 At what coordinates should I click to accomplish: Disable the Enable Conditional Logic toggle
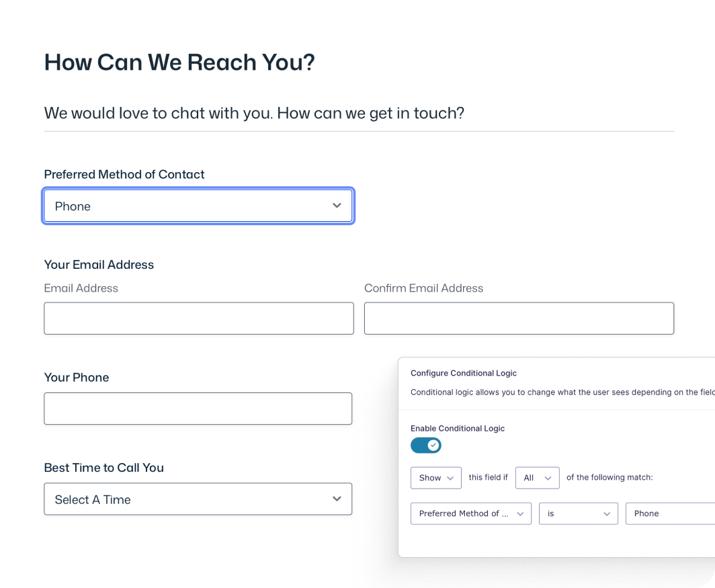pos(426,445)
